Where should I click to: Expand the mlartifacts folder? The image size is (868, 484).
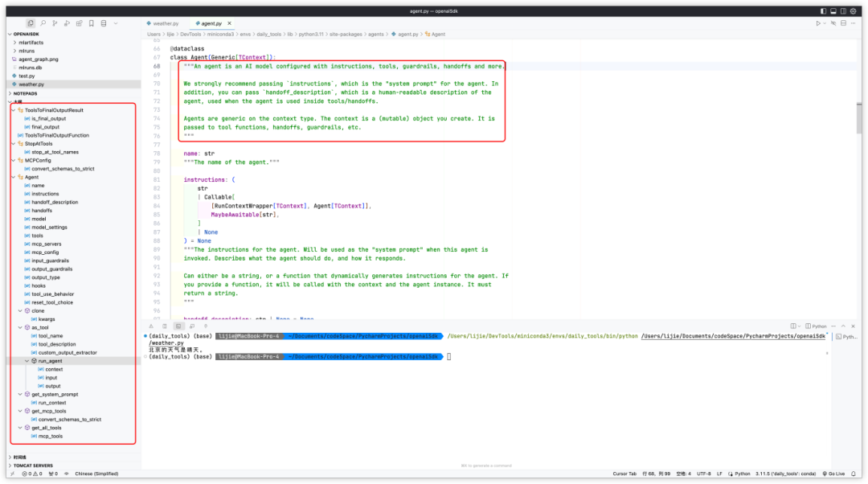point(31,43)
